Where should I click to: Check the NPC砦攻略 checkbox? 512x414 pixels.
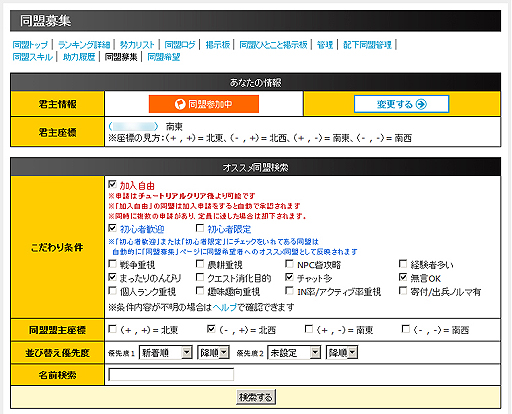[x=289, y=264]
